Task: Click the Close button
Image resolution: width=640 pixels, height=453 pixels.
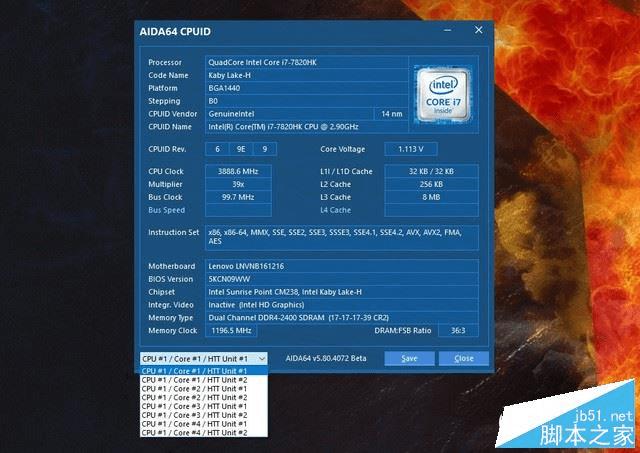Action: (464, 358)
